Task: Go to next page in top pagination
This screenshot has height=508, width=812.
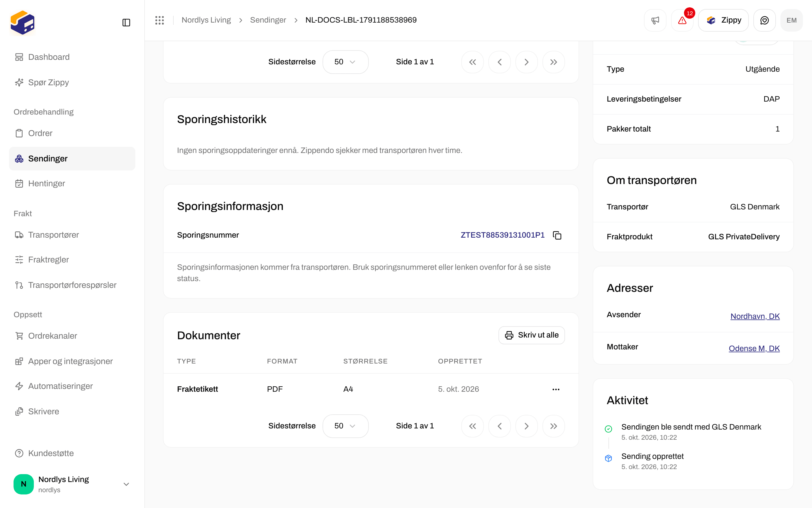Action: coord(526,62)
